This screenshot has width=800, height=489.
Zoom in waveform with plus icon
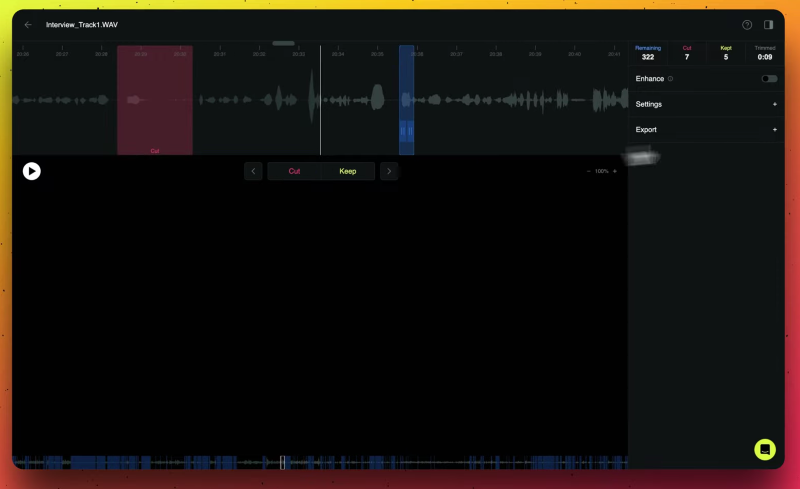tap(615, 171)
